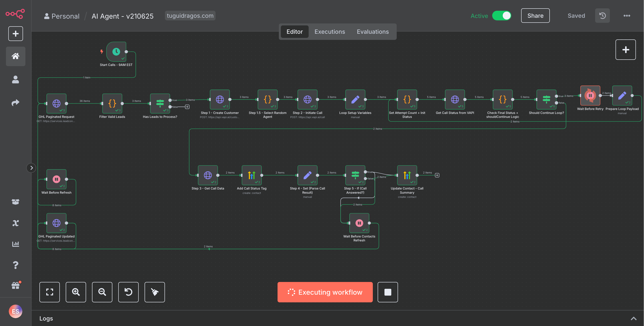The width and height of the screenshot is (644, 326).
Task: Select the Has Leads to Process? node
Action: tap(160, 103)
